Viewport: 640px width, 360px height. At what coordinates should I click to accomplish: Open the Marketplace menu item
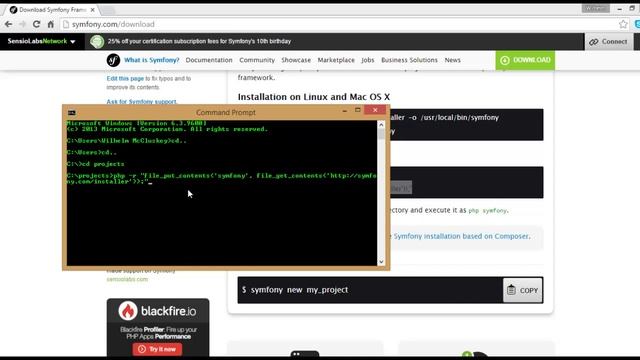(336, 60)
